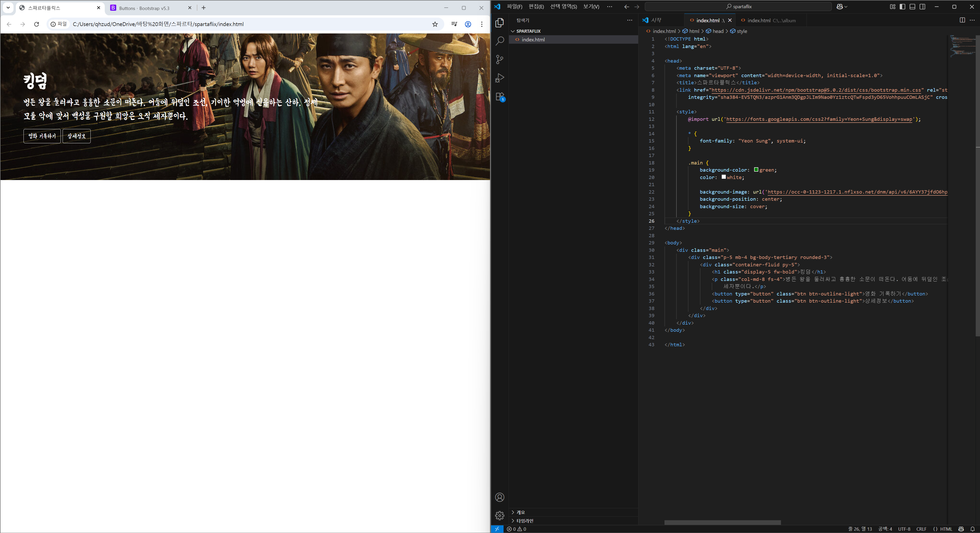Open the notifications bell in status bar

(972, 529)
